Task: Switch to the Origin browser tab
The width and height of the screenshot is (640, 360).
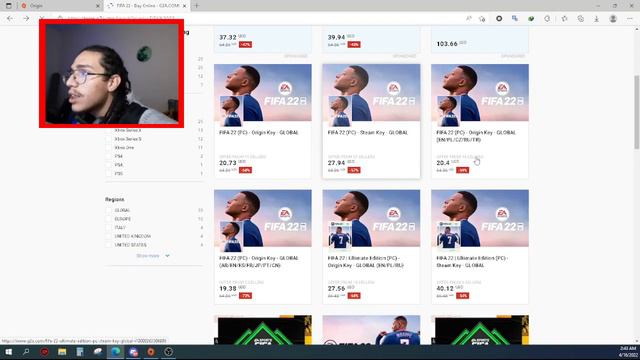Action: (x=61, y=6)
